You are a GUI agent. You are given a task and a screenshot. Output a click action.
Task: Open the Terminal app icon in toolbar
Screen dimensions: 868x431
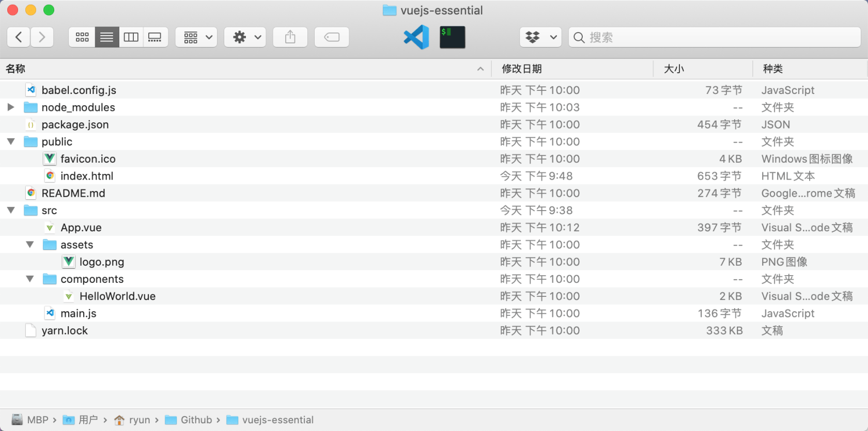pos(453,37)
